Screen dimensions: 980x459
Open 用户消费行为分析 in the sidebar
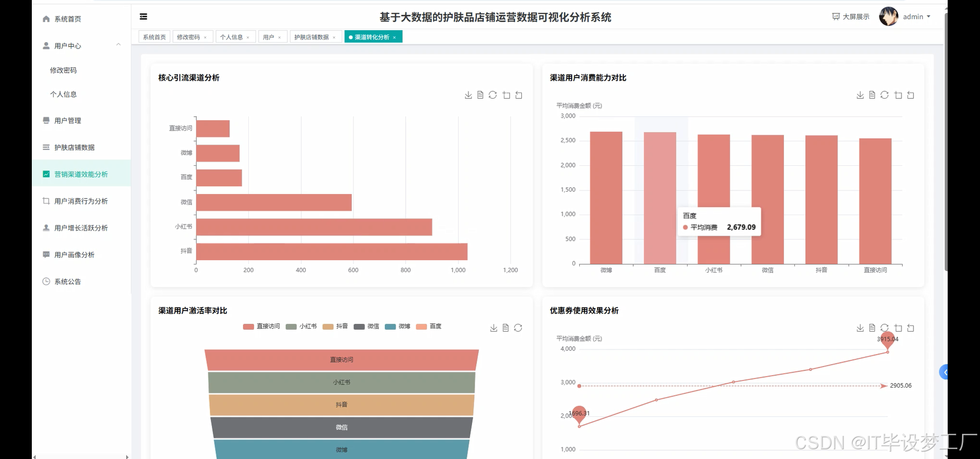[81, 201]
